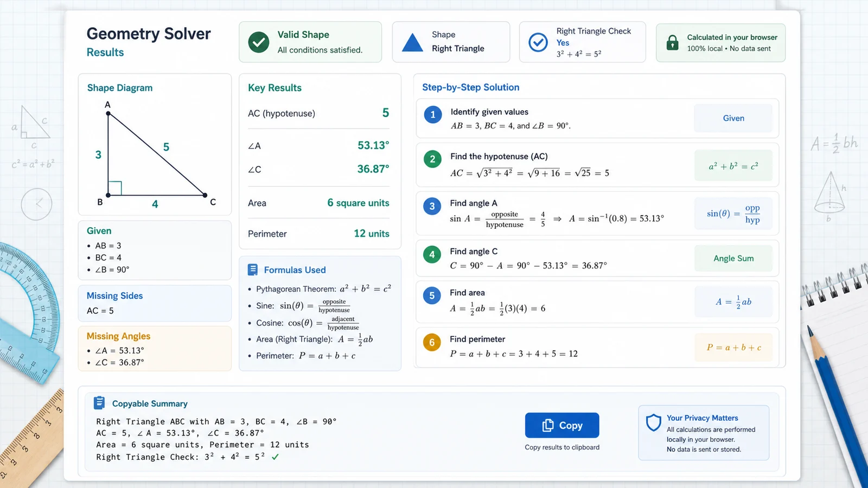Viewport: 868px width, 488px height.
Task: Click the Copyable Summary clipboard icon
Action: [99, 403]
